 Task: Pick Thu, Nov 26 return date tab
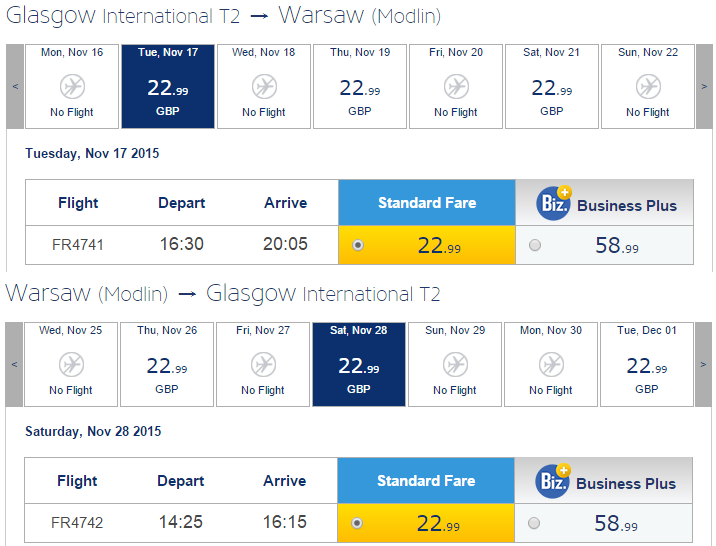click(x=167, y=364)
